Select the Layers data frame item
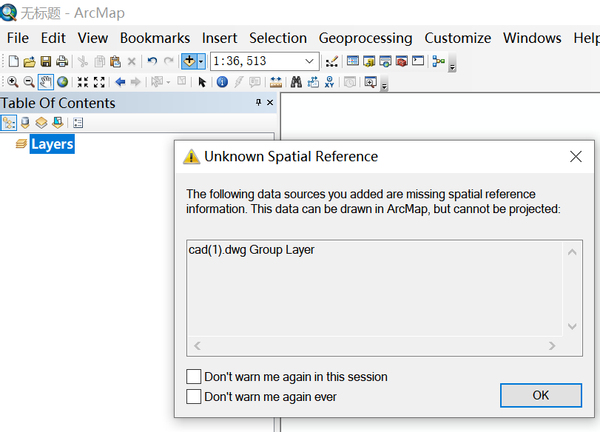The image size is (600, 432). pyautogui.click(x=52, y=144)
